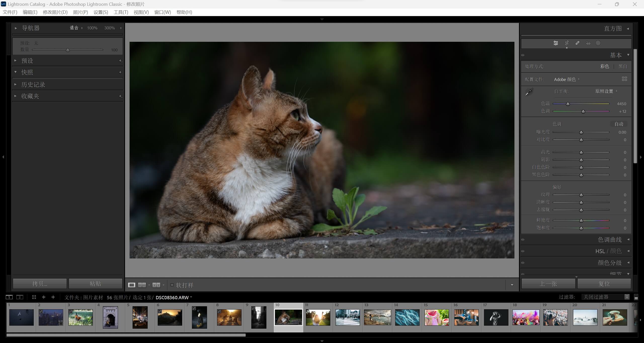644x343 pixels.
Task: Click main window display button 1
Action: tap(9, 297)
